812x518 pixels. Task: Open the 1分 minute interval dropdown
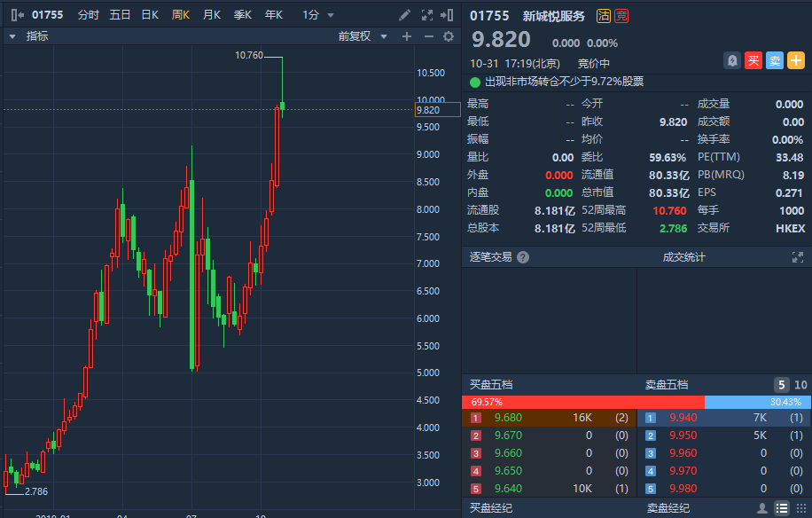(318, 15)
